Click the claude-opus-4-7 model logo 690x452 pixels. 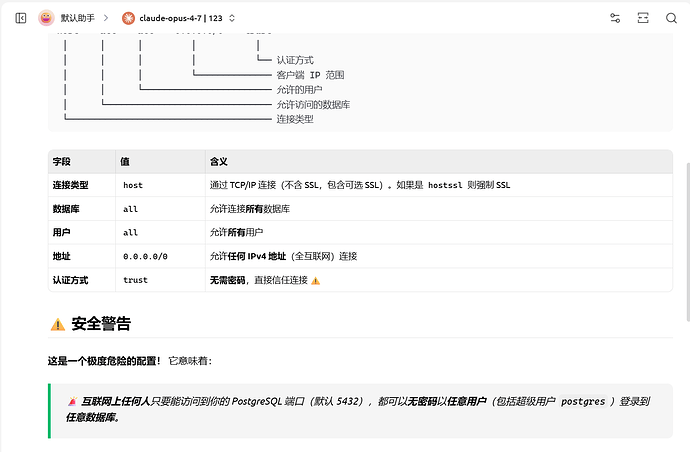coord(128,18)
